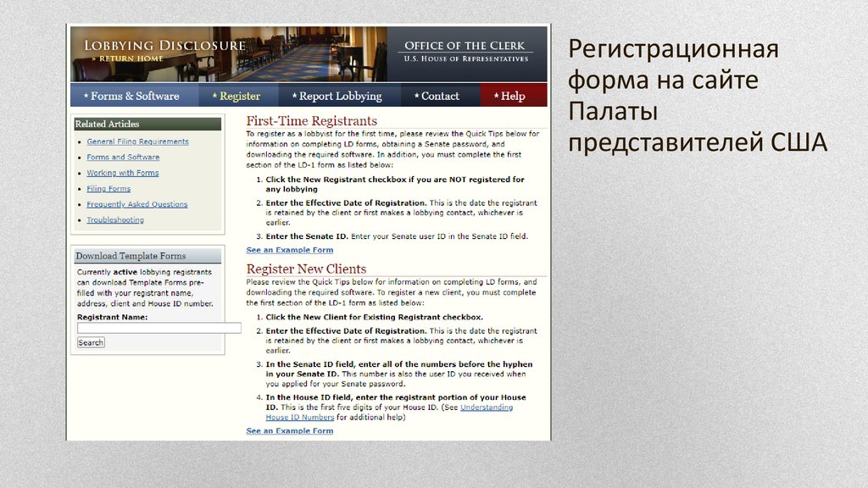Click the Office of the Clerk logo
This screenshot has height=488, width=868.
pos(465,51)
